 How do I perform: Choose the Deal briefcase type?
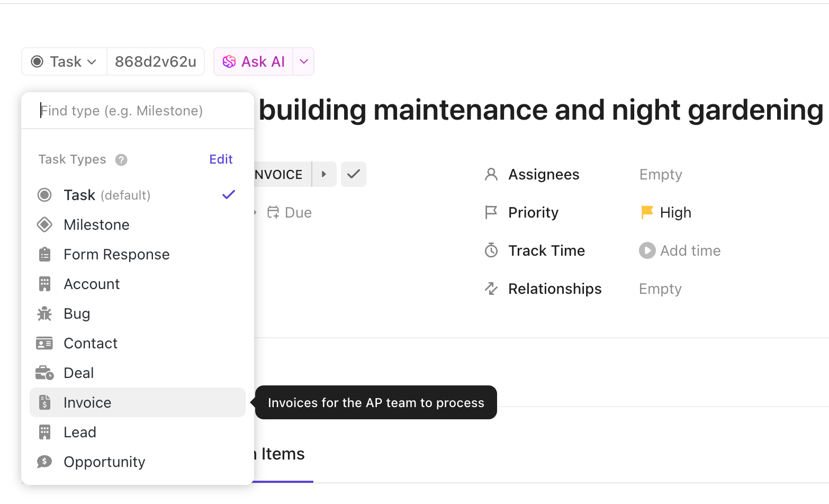[78, 373]
